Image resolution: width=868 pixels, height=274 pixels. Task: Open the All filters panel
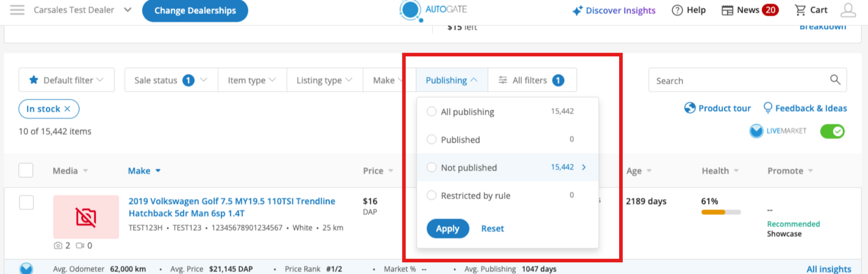(x=532, y=80)
